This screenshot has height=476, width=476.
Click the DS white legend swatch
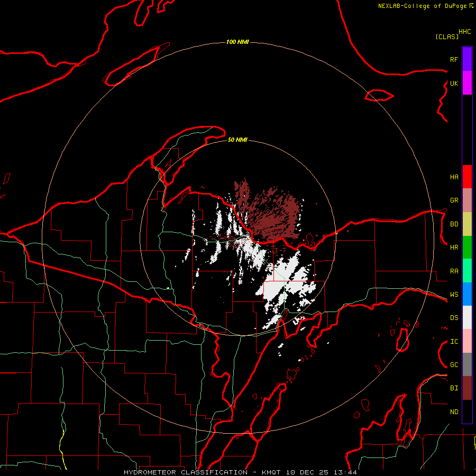[x=467, y=317]
